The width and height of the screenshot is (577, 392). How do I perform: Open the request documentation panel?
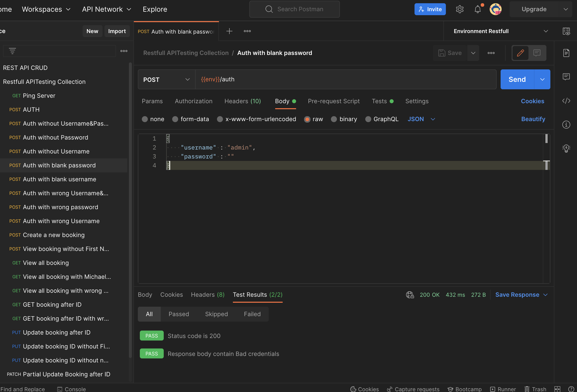pyautogui.click(x=566, y=53)
